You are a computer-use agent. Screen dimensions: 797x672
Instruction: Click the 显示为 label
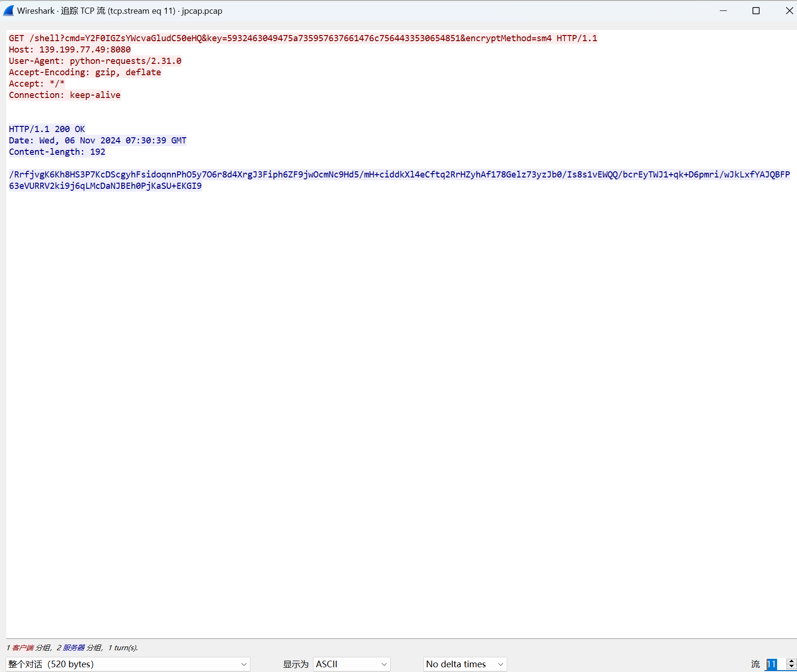tap(296, 664)
